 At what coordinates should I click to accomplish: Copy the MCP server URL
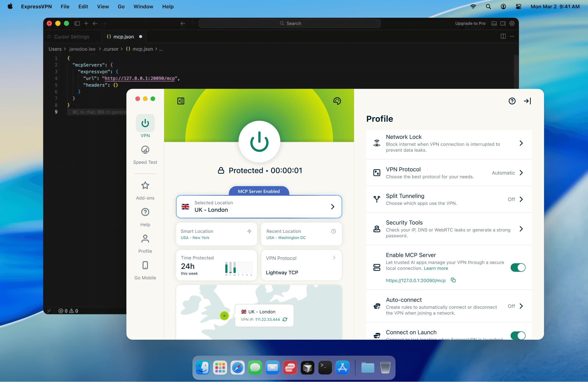point(453,280)
